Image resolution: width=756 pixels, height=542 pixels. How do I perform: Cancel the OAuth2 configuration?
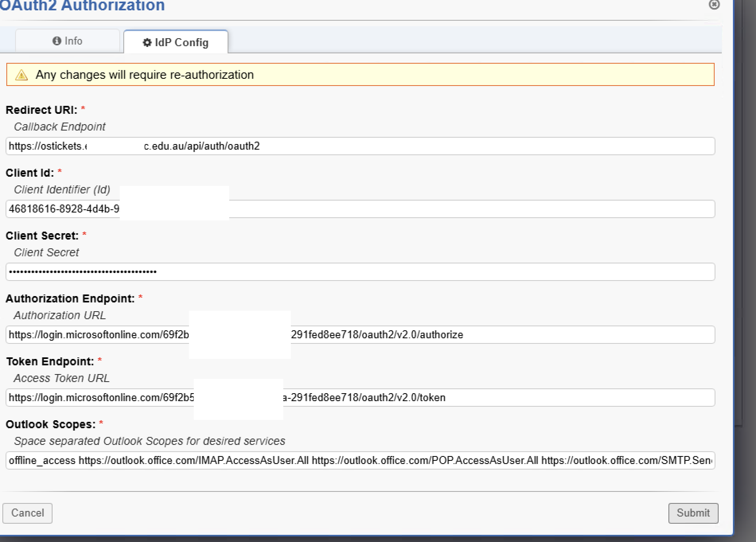tap(27, 513)
